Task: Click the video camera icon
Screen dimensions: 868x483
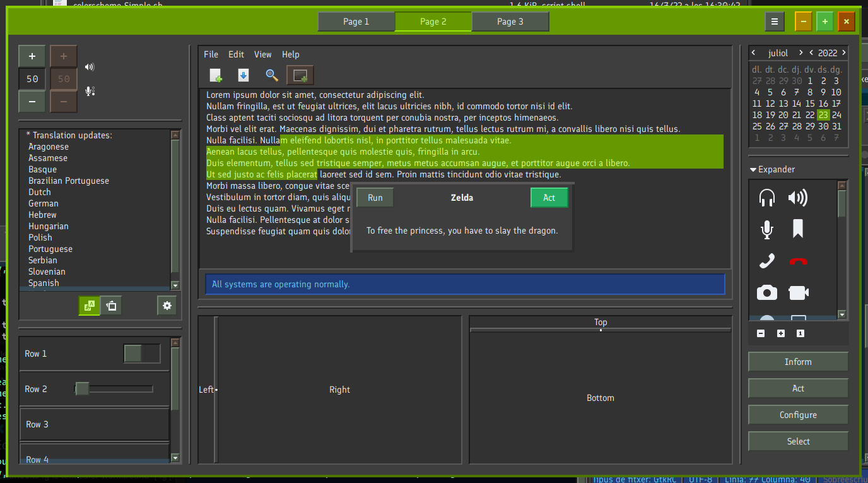Action: click(x=798, y=292)
